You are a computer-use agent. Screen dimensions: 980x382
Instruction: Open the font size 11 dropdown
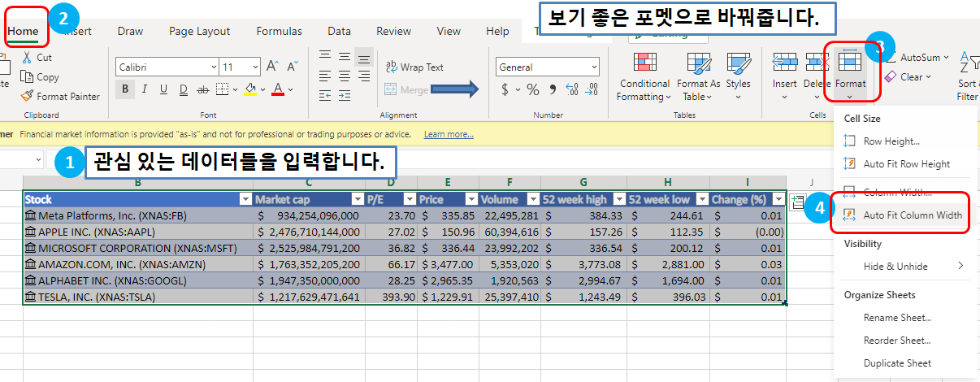(255, 67)
